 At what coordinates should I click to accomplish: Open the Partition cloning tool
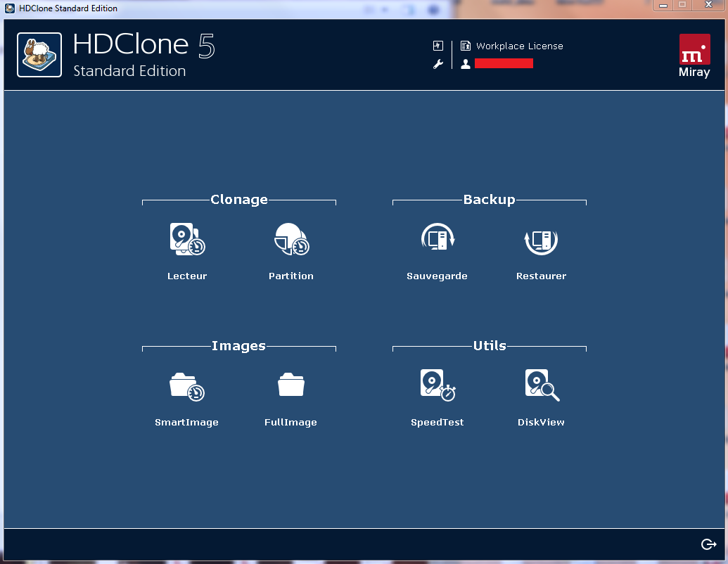[x=292, y=239]
